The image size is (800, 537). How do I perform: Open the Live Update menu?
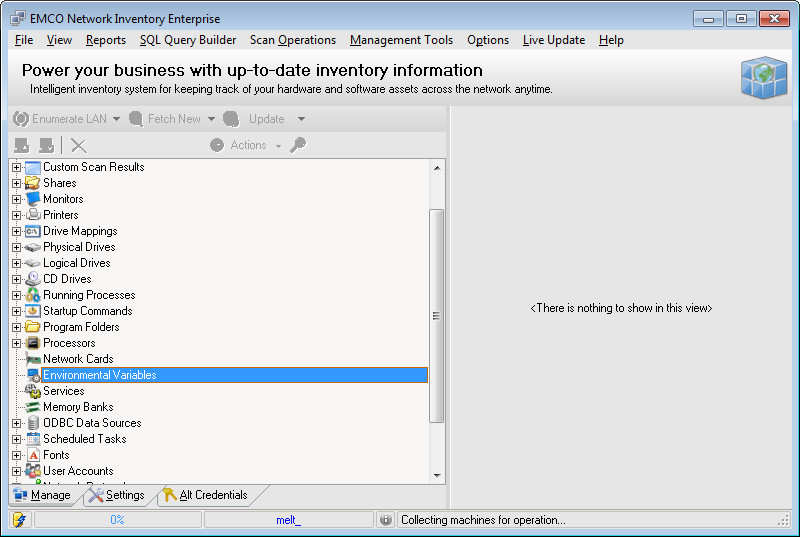tap(554, 40)
